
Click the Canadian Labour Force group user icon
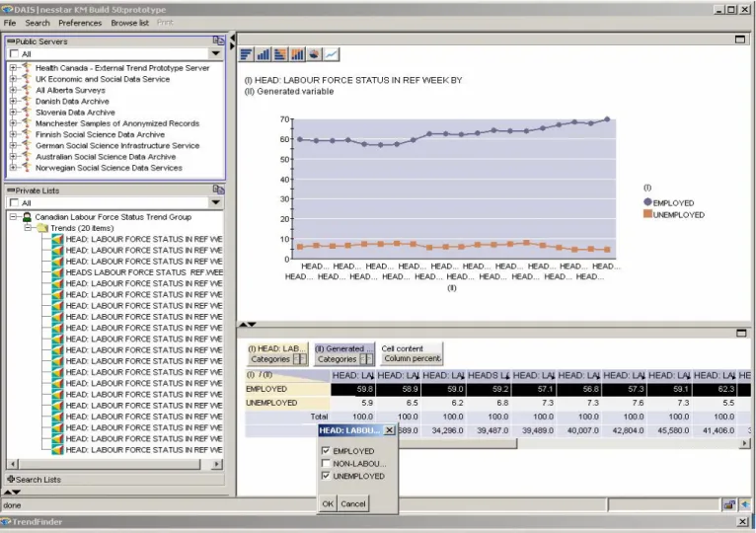[x=27, y=217]
